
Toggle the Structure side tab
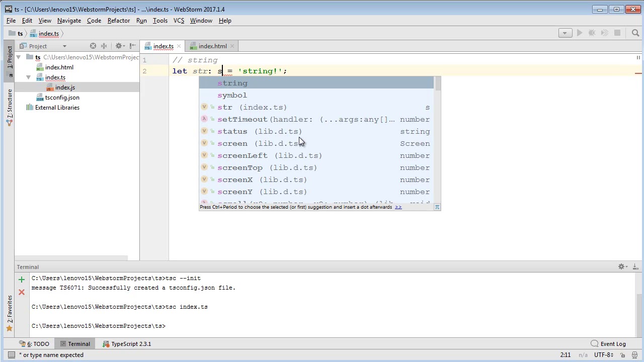(x=9, y=107)
